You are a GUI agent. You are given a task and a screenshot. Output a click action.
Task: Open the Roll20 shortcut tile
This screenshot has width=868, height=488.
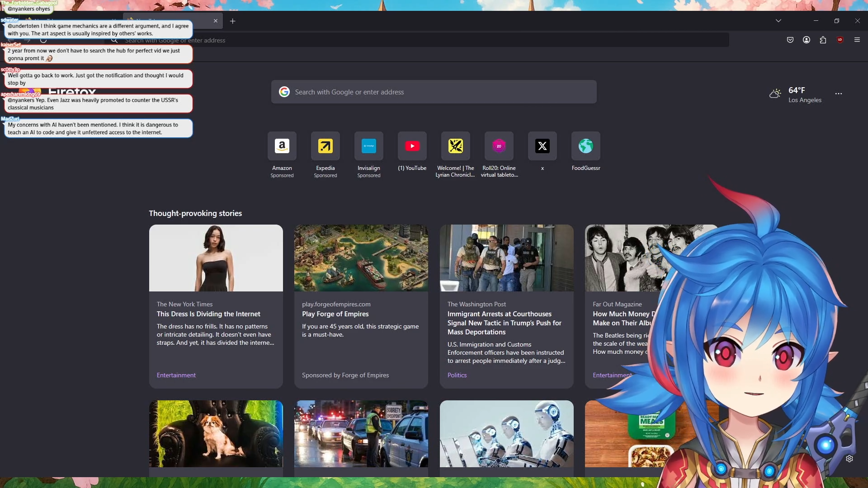point(499,146)
